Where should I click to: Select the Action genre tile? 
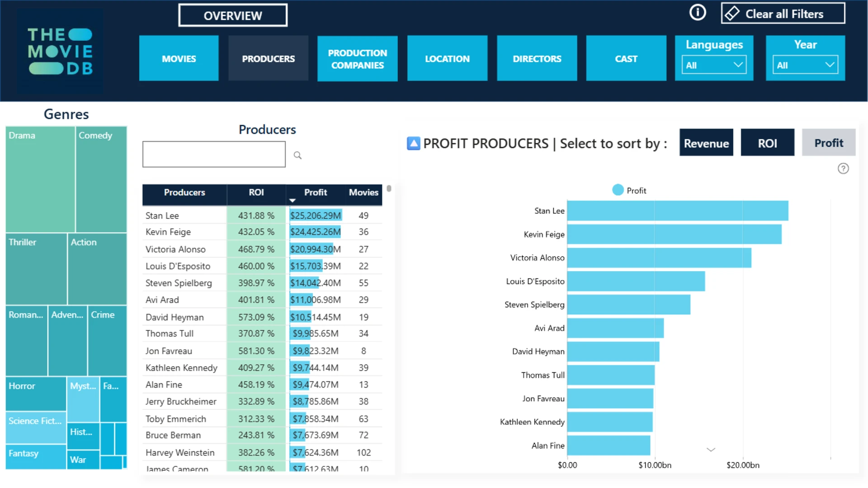(x=97, y=269)
